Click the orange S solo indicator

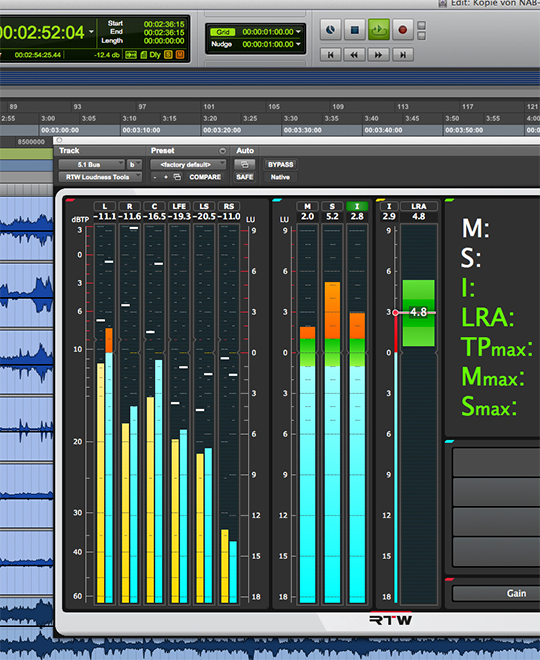(x=168, y=55)
